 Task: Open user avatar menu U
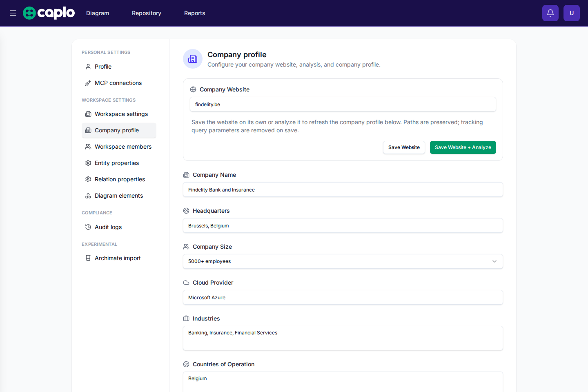(572, 13)
